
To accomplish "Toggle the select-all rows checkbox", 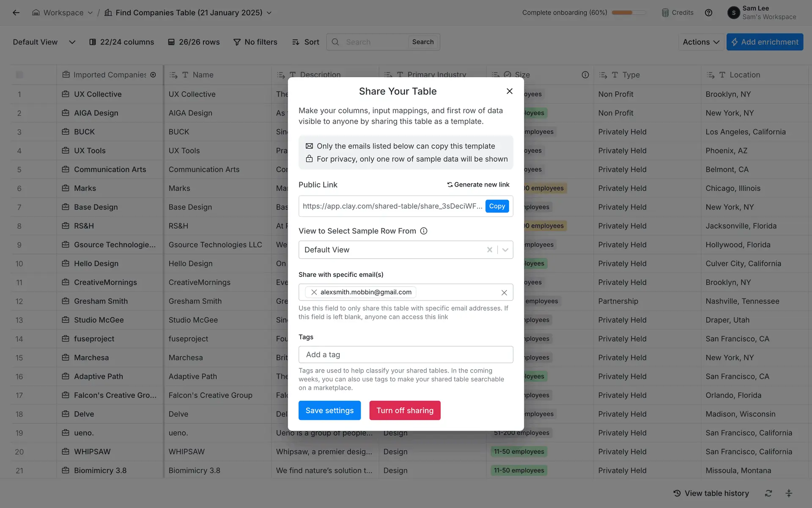I will pyautogui.click(x=19, y=75).
